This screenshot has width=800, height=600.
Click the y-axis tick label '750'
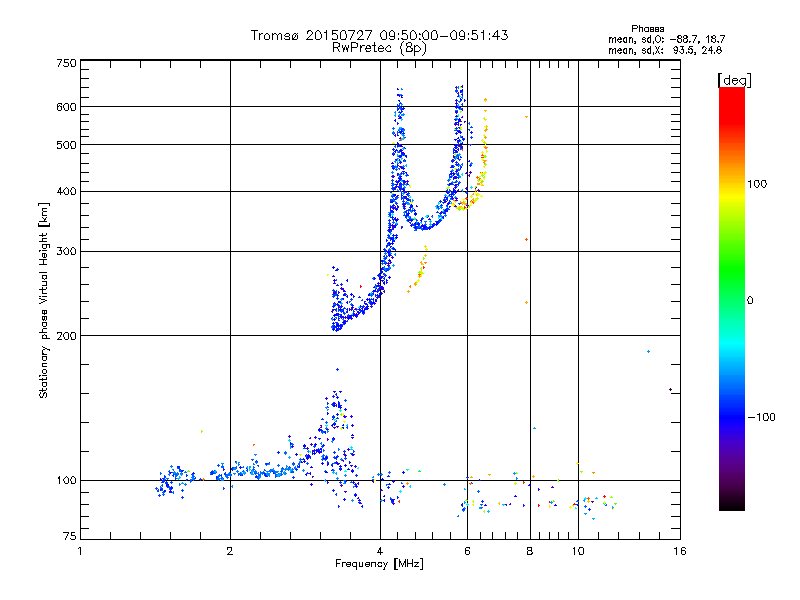(66, 63)
